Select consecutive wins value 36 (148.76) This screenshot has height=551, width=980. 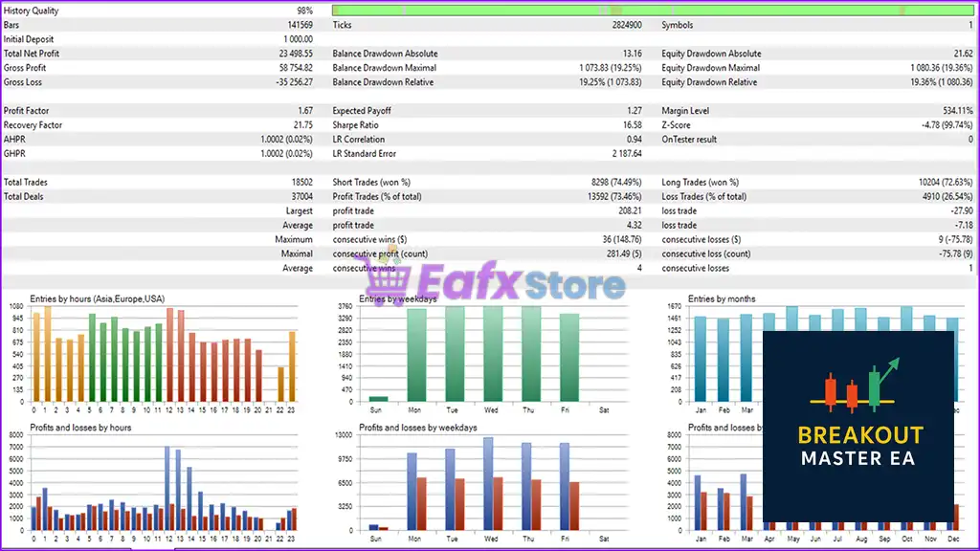(622, 240)
